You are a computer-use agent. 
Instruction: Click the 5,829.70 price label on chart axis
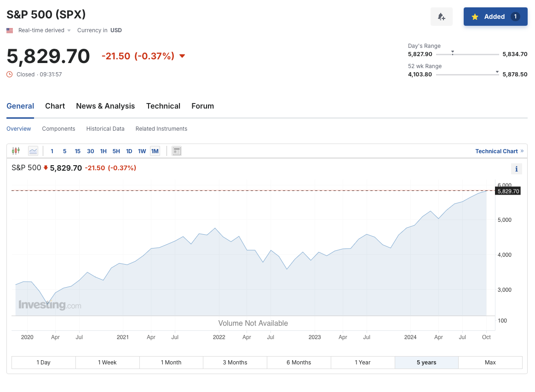pyautogui.click(x=508, y=191)
